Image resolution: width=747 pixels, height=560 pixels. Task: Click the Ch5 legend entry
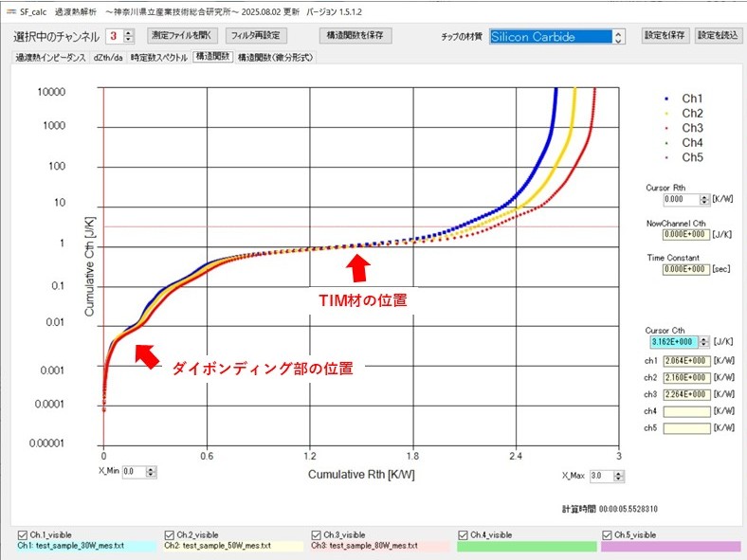point(683,157)
